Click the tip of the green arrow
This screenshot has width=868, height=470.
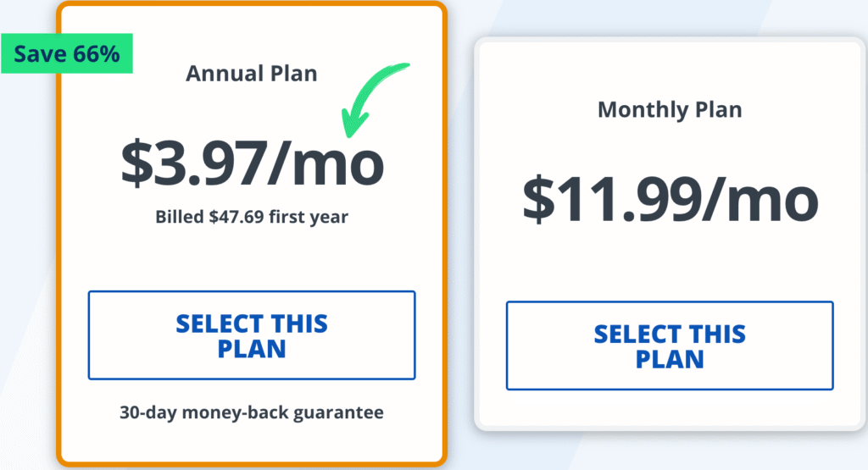pos(348,132)
